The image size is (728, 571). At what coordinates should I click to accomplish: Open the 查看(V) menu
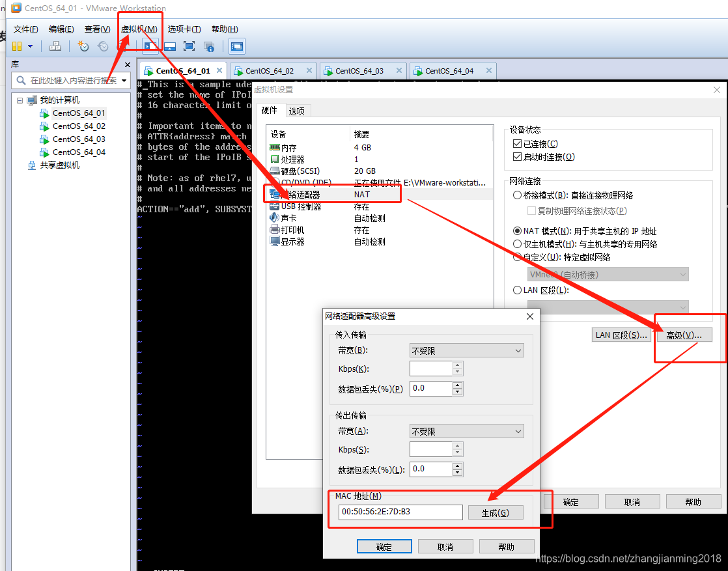(x=97, y=29)
